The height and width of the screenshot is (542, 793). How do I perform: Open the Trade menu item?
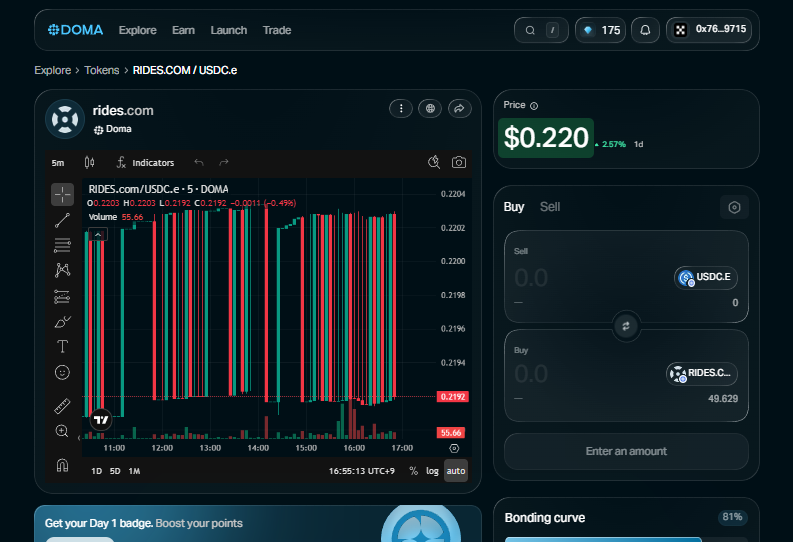[x=277, y=30]
